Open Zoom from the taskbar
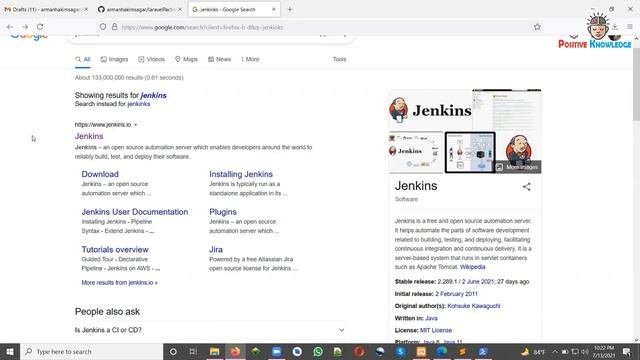The image size is (640, 360). [x=276, y=351]
